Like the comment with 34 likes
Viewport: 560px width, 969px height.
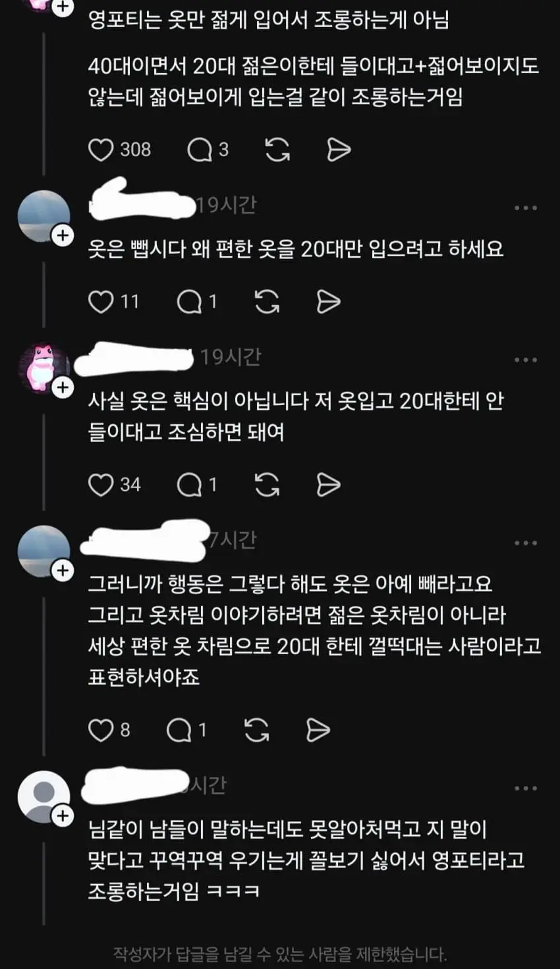101,485
